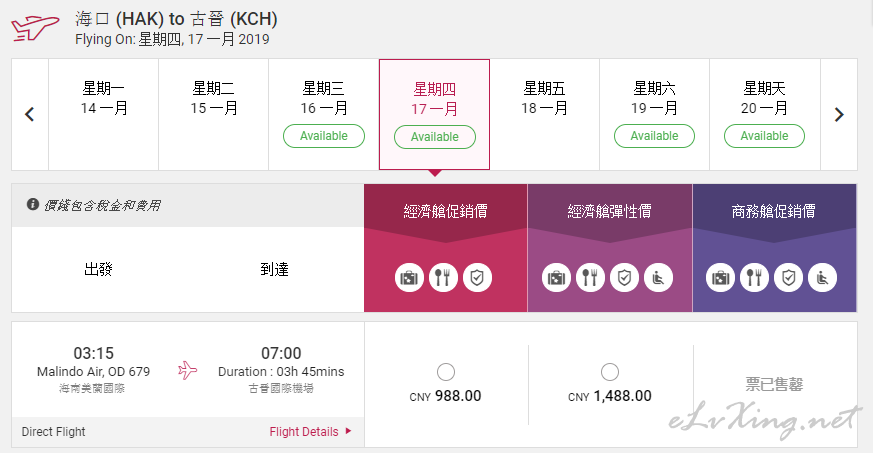Viewport: 873px width, 453px height.
Task: Click meal icon under 商務艙促銷價
Action: coord(754,277)
